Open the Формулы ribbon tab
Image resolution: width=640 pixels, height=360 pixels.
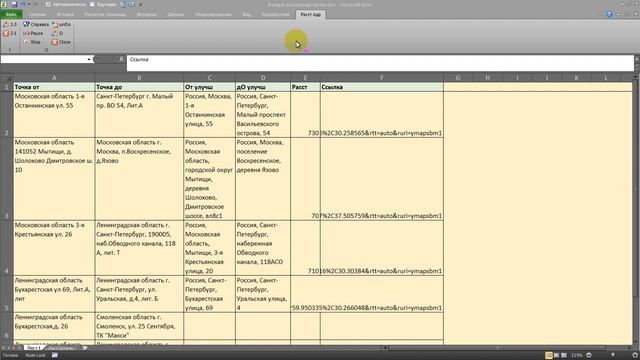[147, 14]
